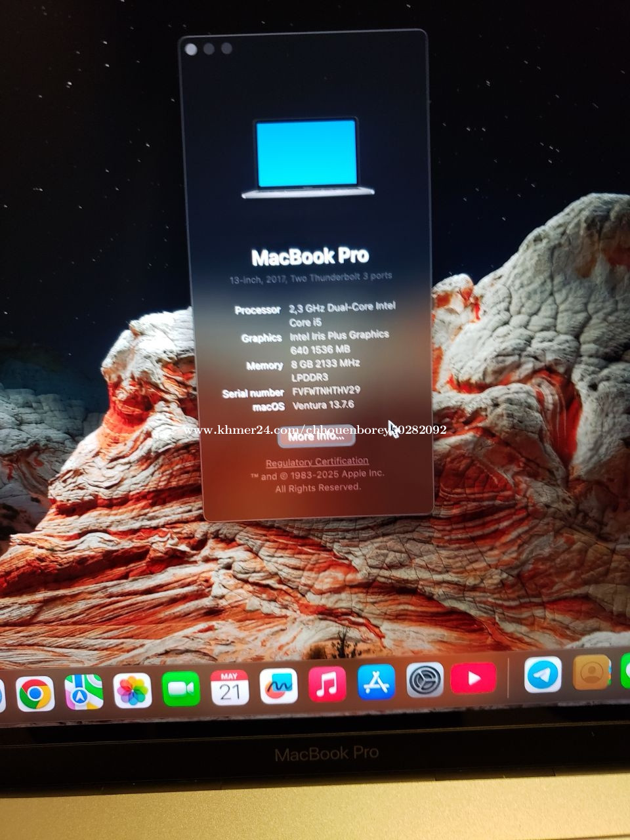Open Calendar showing May 21

tap(229, 688)
